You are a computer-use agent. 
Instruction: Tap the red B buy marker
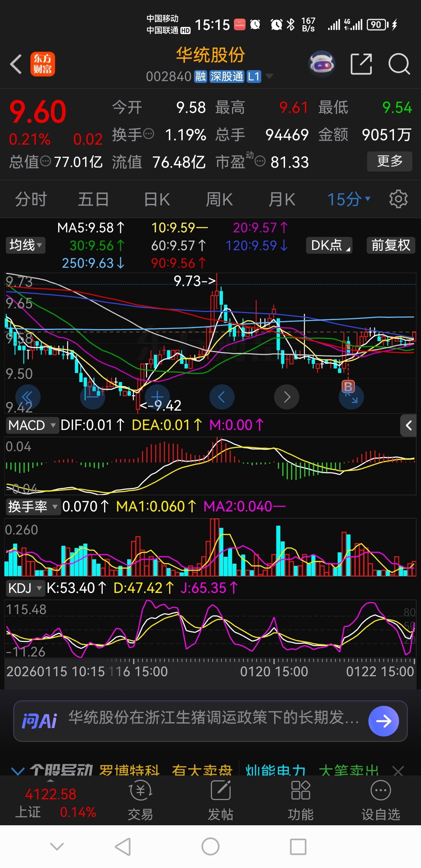(348, 386)
